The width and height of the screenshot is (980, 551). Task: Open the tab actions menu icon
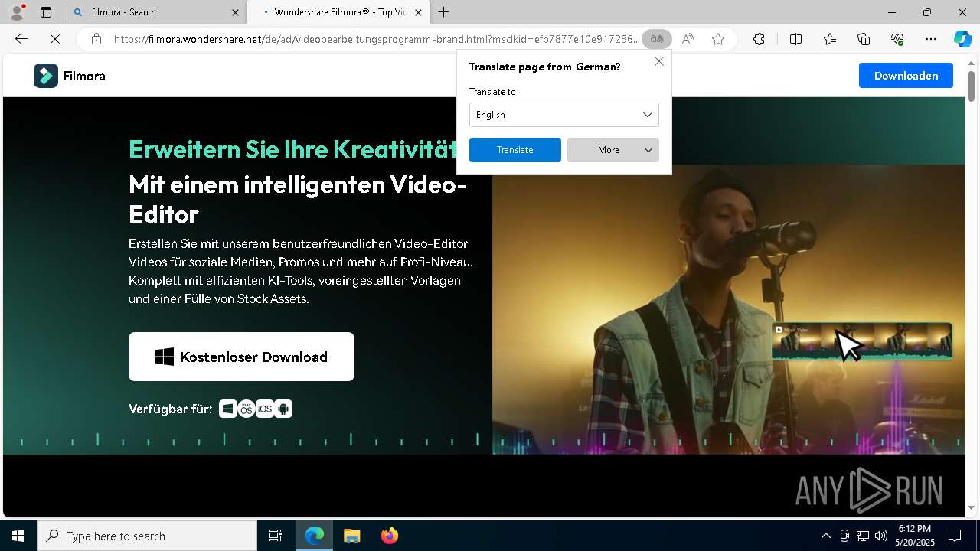(46, 12)
